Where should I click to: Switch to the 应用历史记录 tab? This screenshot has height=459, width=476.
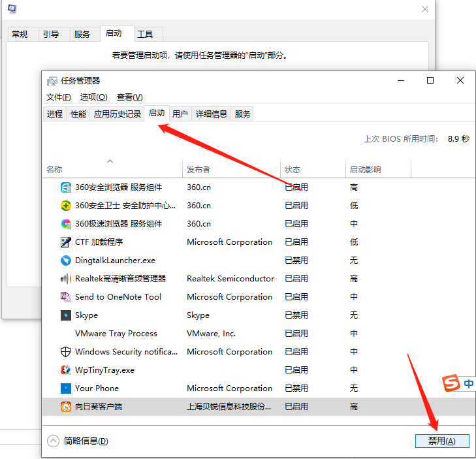coord(117,114)
